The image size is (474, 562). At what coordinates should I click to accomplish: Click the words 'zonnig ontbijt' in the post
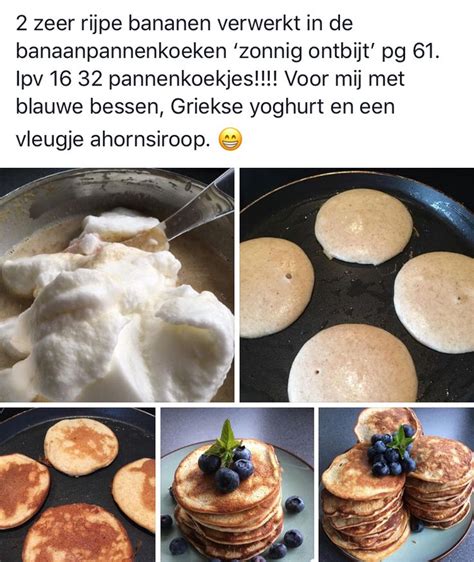[x=304, y=52]
